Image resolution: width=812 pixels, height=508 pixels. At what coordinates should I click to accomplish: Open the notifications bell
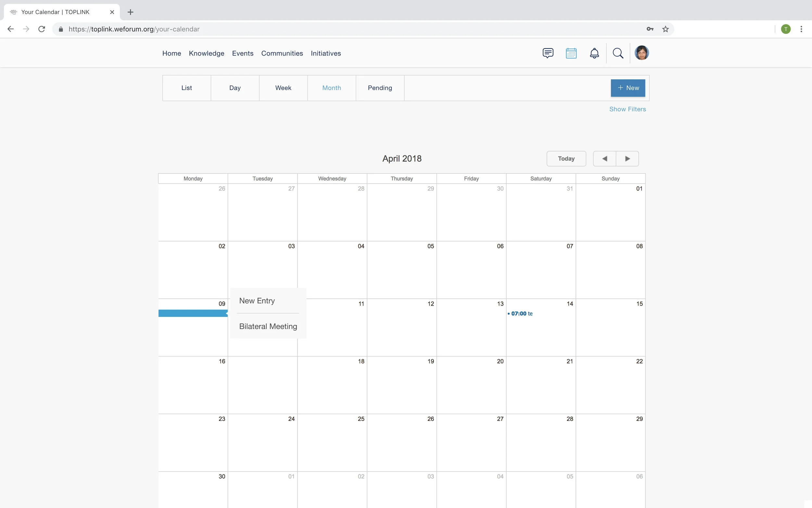[x=594, y=53]
